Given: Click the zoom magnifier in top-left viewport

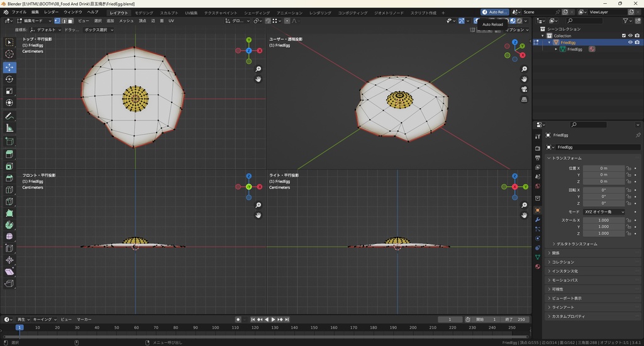Looking at the screenshot, I should click(258, 69).
